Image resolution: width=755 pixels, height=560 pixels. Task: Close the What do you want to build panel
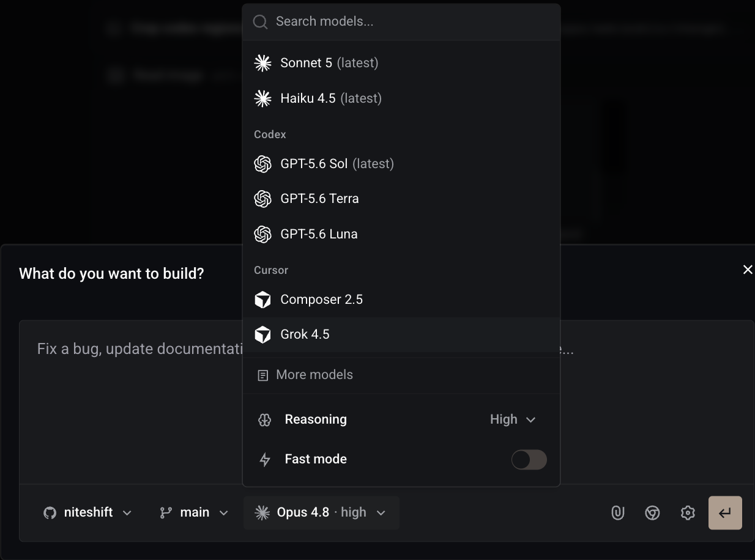(x=747, y=270)
